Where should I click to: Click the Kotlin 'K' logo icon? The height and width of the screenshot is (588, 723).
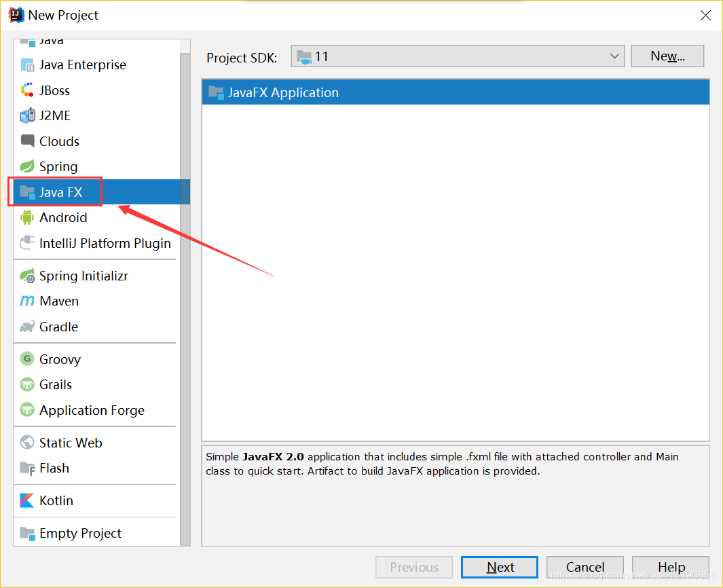(x=27, y=500)
